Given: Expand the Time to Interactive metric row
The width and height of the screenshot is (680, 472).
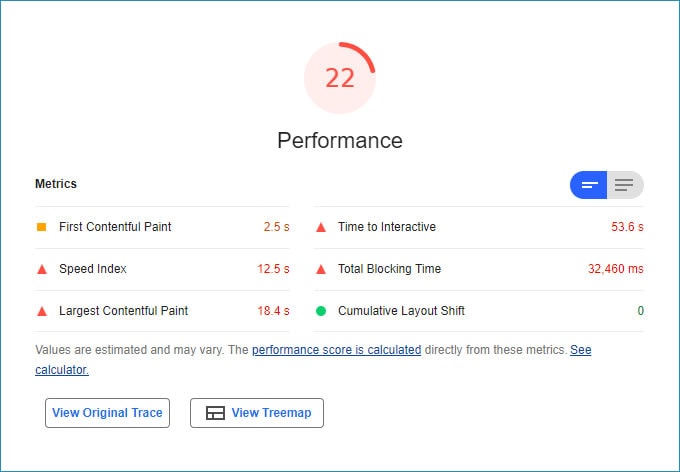Looking at the screenshot, I should tap(479, 227).
